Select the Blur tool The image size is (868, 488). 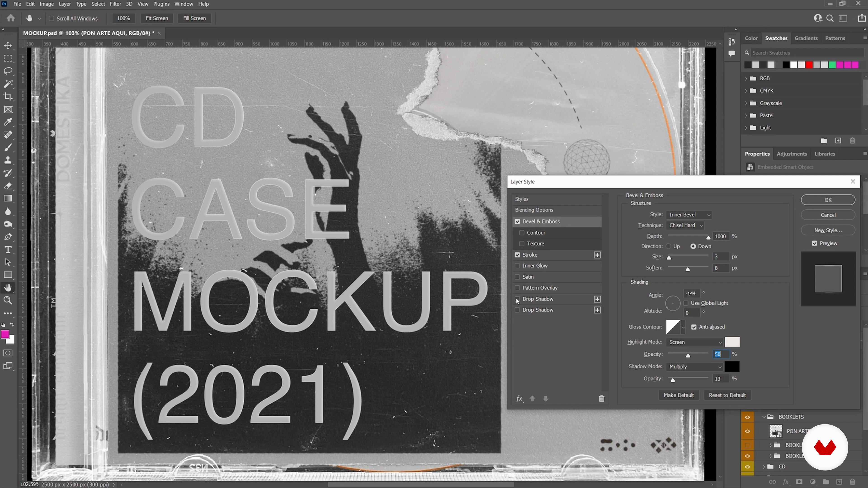[x=8, y=211]
